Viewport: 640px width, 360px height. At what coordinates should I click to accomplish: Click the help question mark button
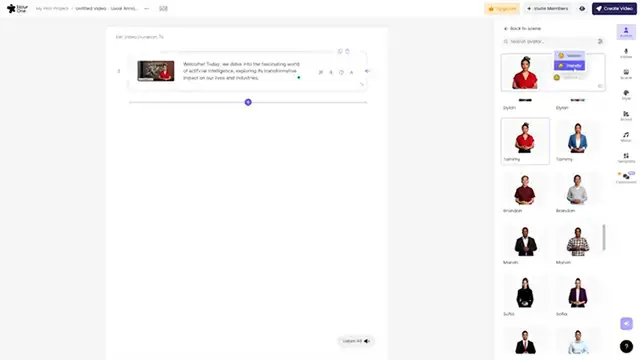626,346
